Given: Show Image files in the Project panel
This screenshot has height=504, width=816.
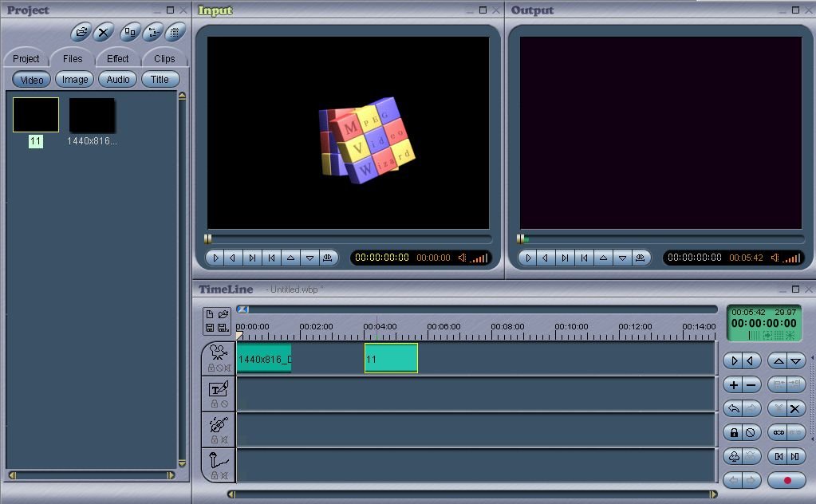Looking at the screenshot, I should 75,80.
